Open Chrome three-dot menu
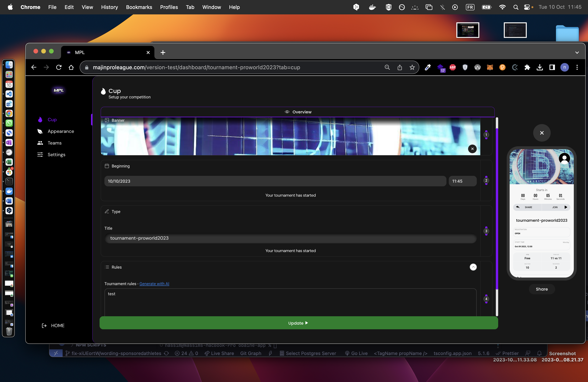588x382 pixels. 577,67
